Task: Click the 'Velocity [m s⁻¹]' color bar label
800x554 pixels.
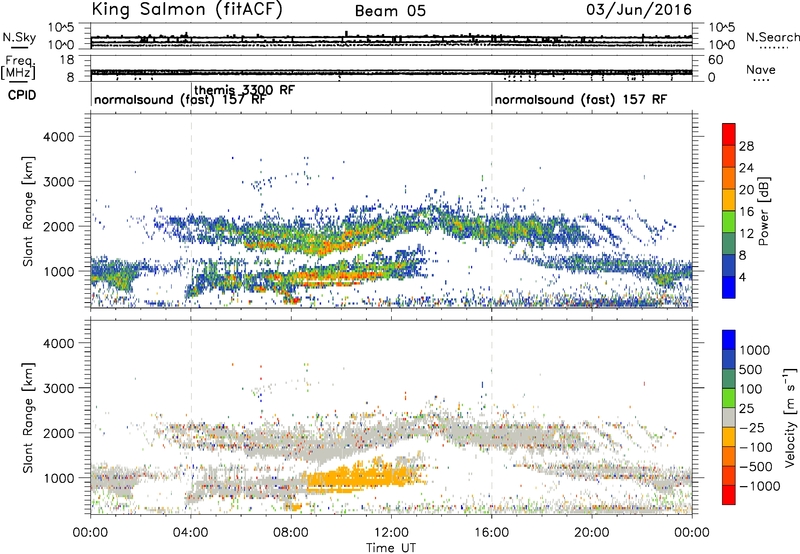Action: [790, 417]
